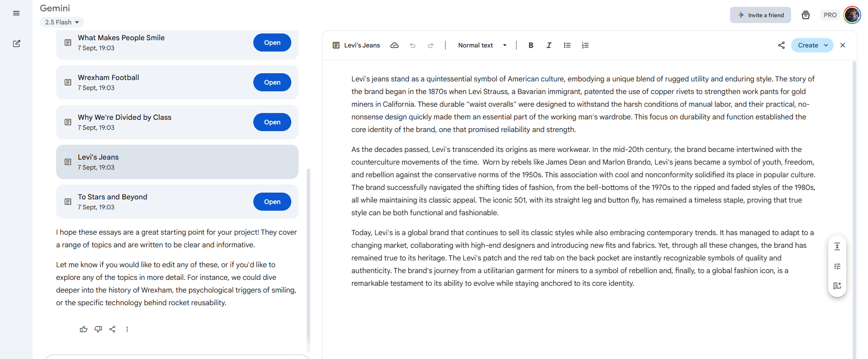Toggle bold formatting

(x=531, y=45)
